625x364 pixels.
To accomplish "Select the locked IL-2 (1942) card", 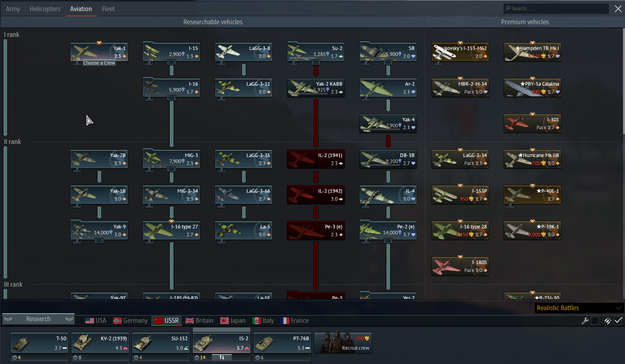I will click(x=316, y=195).
